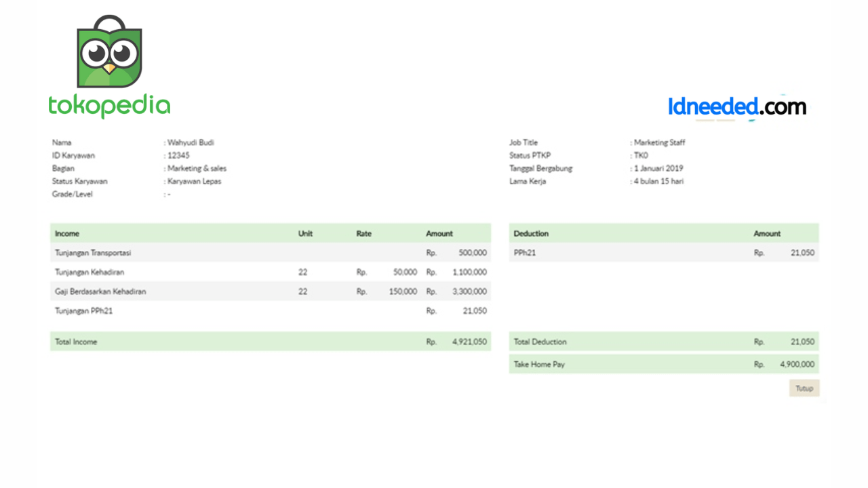868x488 pixels.
Task: Select the 150,000 rate value
Action: click(403, 291)
